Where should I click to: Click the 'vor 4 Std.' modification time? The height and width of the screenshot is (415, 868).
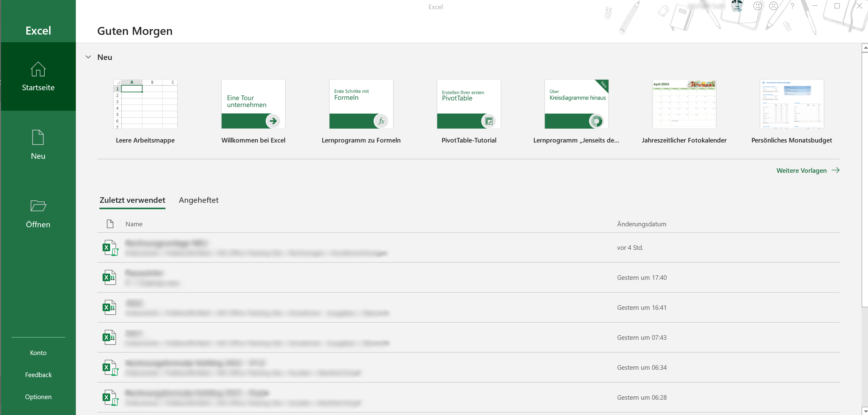point(630,248)
